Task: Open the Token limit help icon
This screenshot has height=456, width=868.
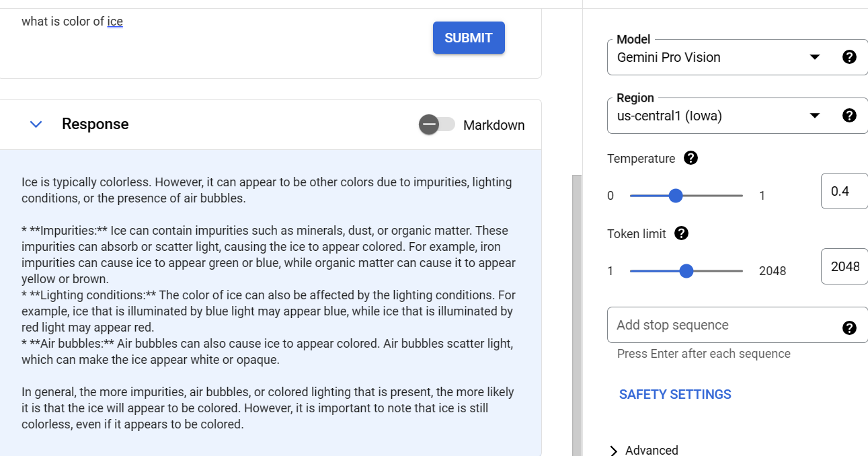Action: click(681, 233)
